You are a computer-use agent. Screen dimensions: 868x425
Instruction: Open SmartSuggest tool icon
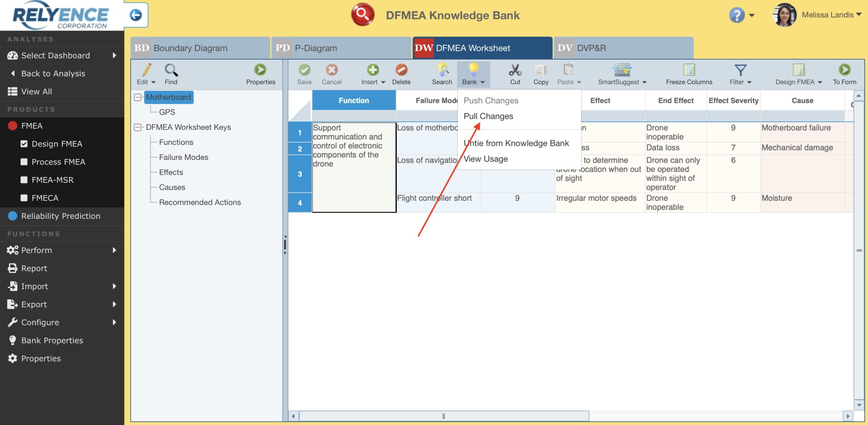(x=622, y=70)
